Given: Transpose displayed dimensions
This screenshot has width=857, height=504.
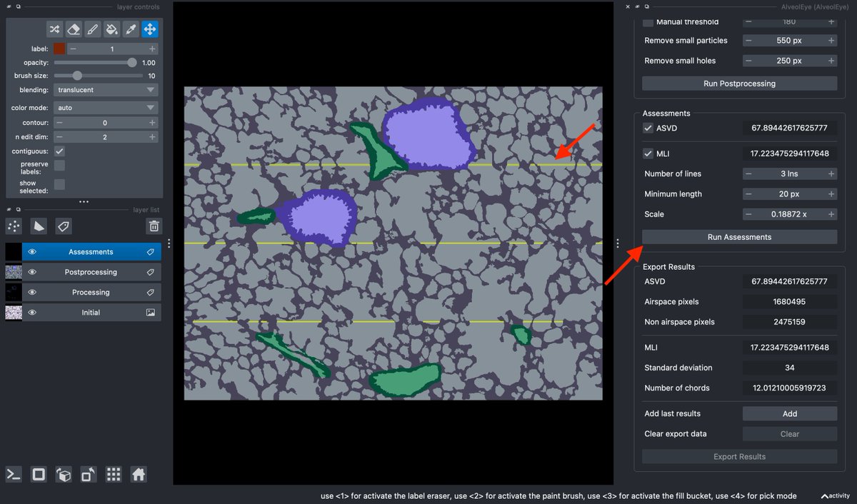Looking at the screenshot, I should 89,474.
